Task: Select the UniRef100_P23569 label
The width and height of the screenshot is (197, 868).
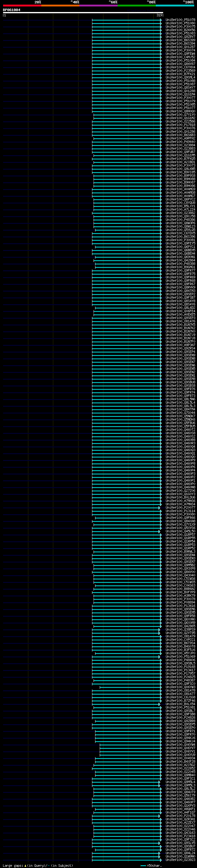Action: coord(180,71)
